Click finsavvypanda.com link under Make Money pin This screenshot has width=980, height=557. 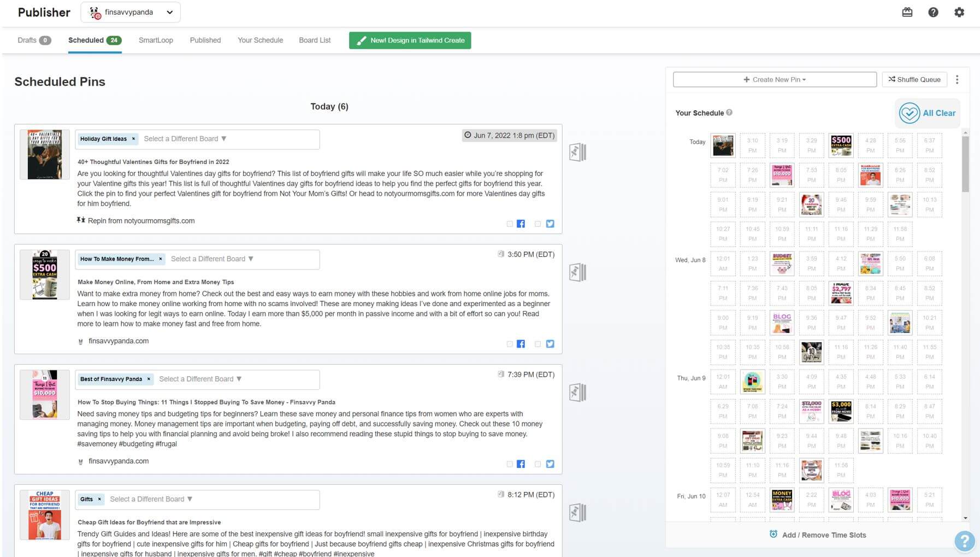click(x=119, y=341)
